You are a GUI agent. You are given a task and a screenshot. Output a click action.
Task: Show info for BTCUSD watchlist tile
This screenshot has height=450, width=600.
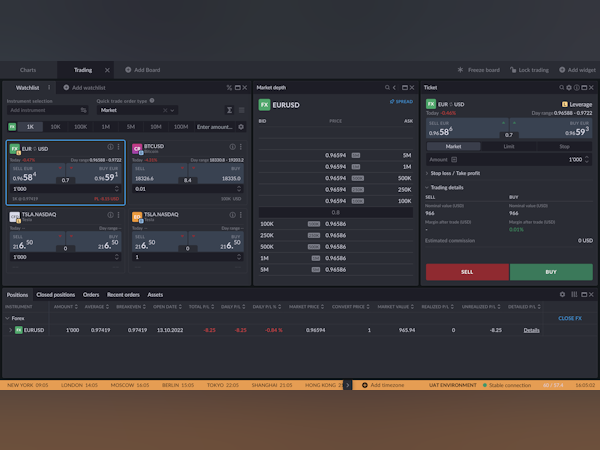(232, 147)
